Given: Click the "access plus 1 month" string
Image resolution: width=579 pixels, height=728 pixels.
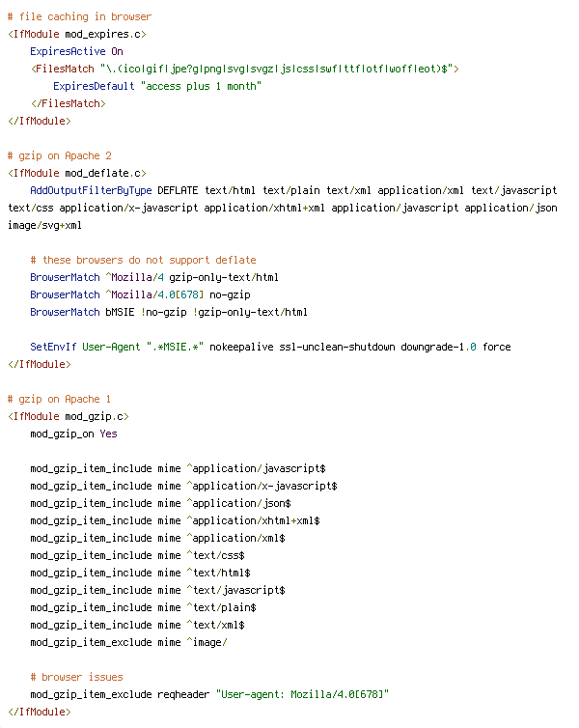Looking at the screenshot, I should pyautogui.click(x=201, y=86).
